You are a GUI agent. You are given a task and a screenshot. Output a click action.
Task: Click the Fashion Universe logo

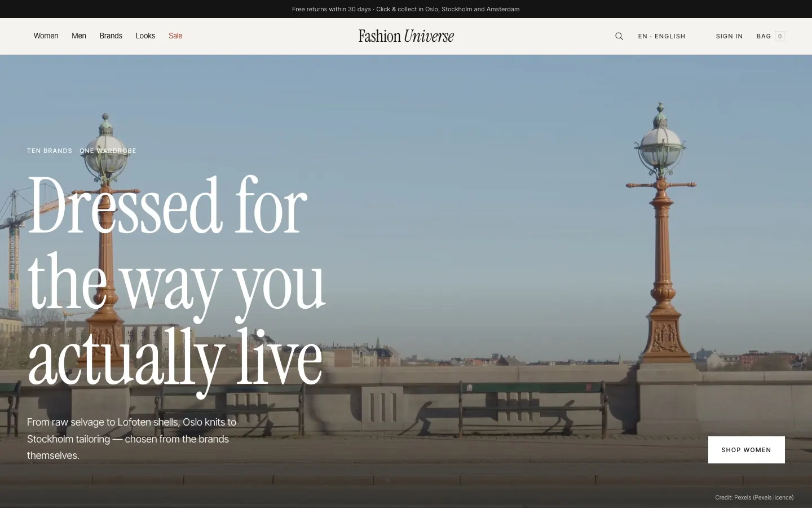click(406, 36)
